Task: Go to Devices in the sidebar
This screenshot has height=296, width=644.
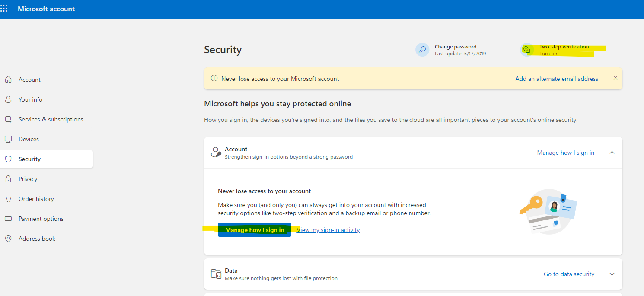Action: tap(29, 139)
